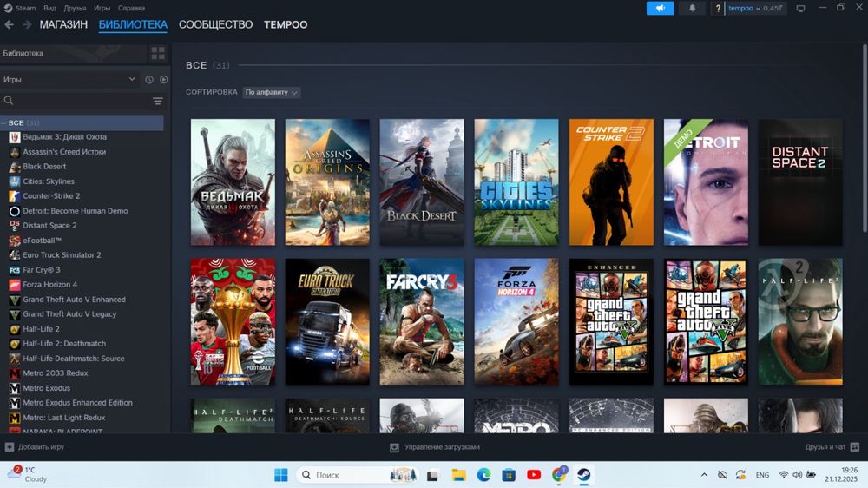Screen dimensions: 868x488
Task: Show ready-to-play games icon
Action: [164, 80]
